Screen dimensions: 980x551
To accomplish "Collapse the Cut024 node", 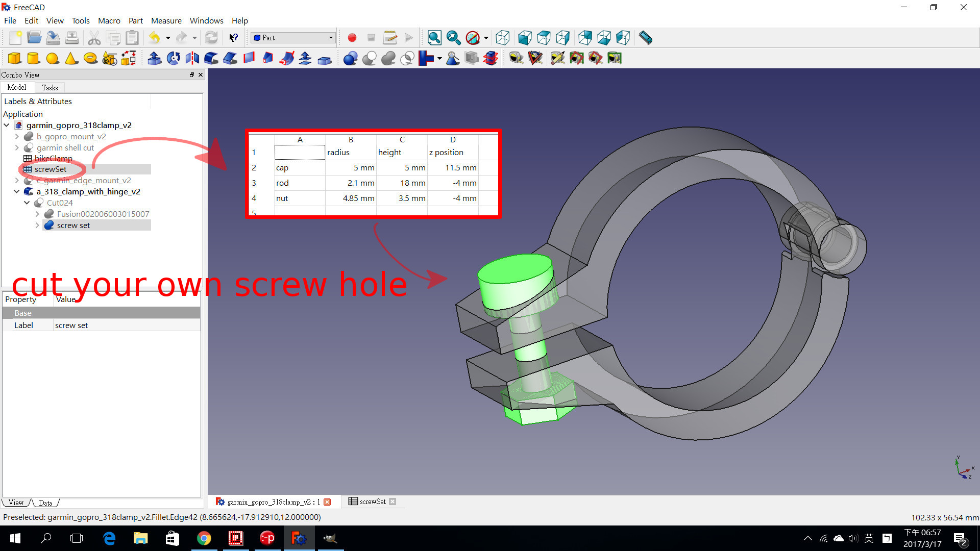I will click(x=27, y=203).
